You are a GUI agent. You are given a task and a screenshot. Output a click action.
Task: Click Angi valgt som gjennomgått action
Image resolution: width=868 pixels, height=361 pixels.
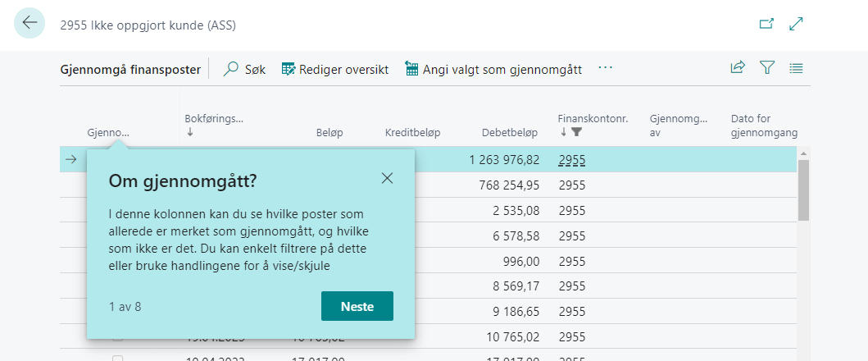[x=493, y=70]
